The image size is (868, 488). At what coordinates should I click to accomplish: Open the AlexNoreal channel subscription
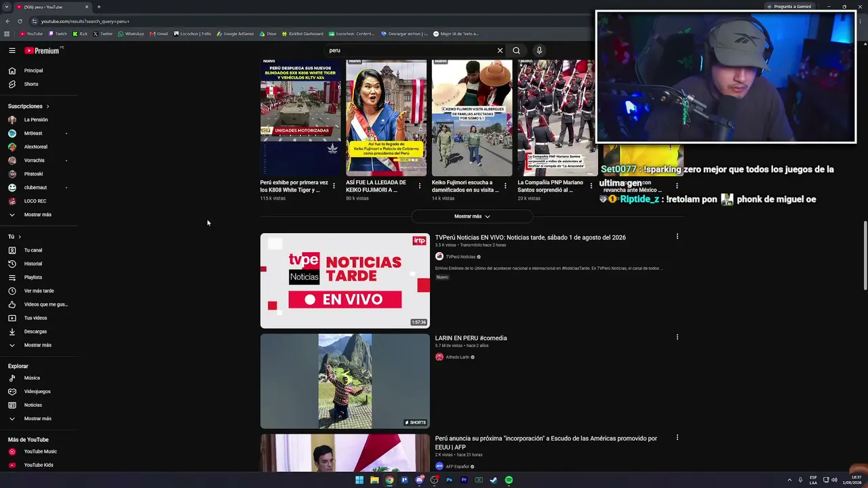click(x=36, y=147)
